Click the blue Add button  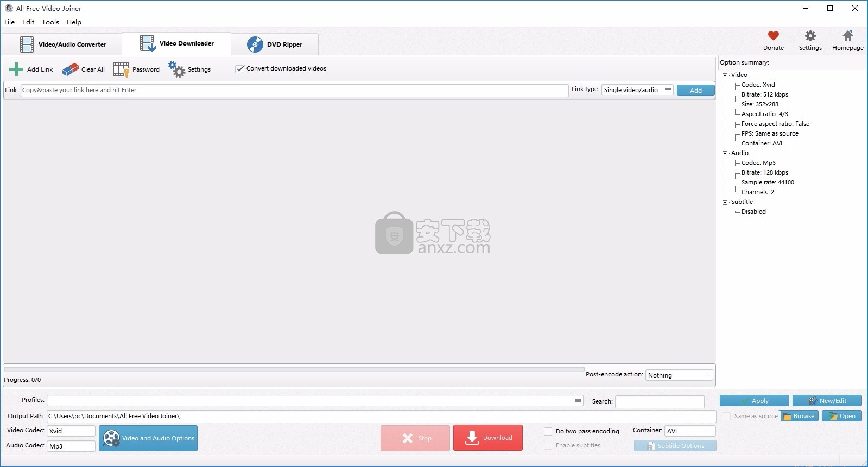[696, 91]
